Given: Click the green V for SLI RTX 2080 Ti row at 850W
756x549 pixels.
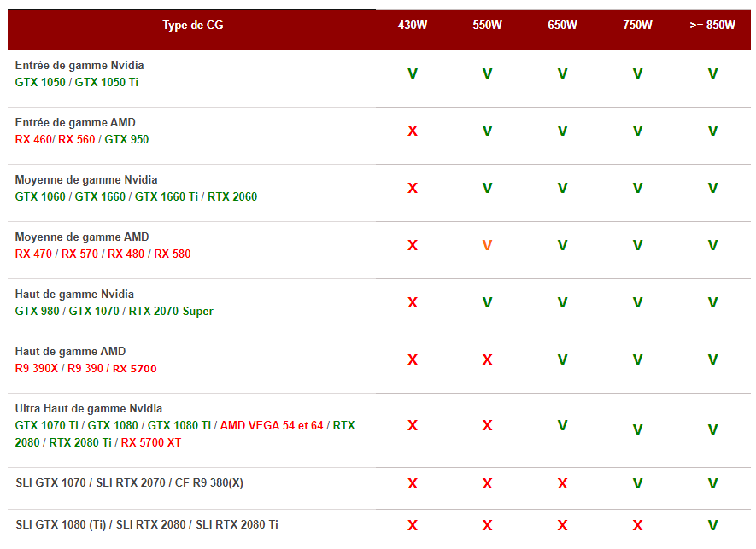Looking at the screenshot, I should (712, 526).
